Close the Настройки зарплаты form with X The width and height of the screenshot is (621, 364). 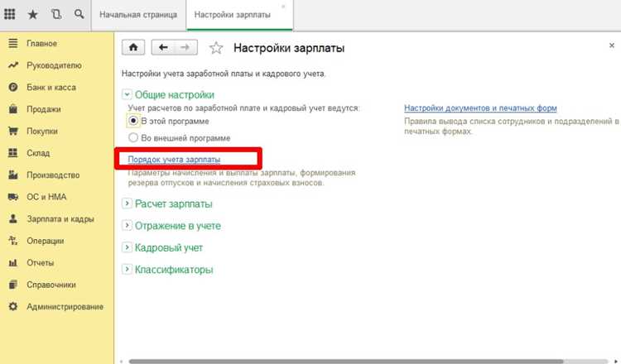pos(612,45)
